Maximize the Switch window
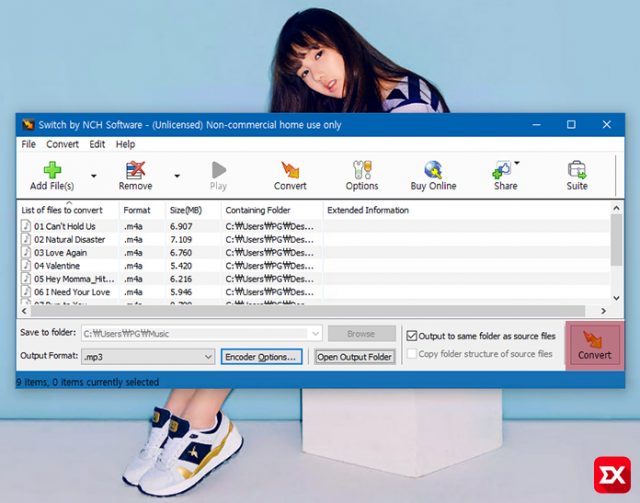640x503 pixels. (571, 125)
